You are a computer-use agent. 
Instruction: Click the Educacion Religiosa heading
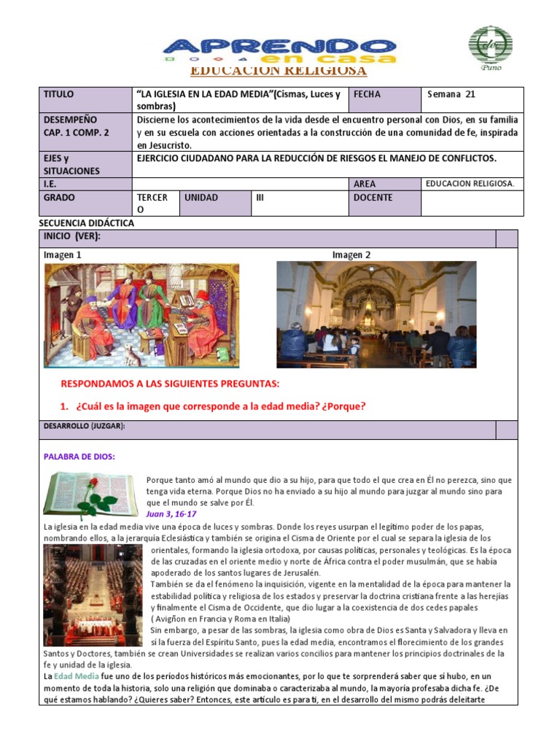click(279, 71)
